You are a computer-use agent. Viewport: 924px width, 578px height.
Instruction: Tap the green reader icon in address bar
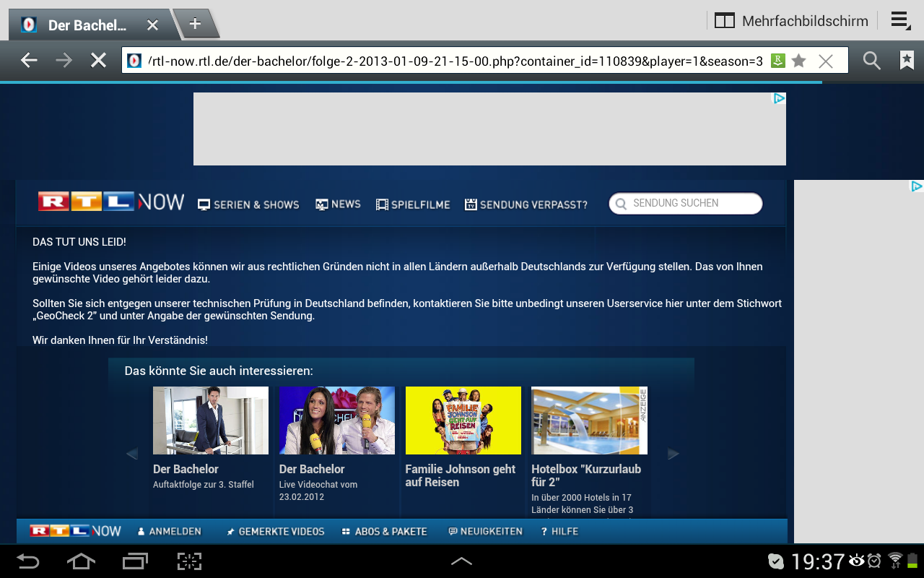click(x=777, y=61)
